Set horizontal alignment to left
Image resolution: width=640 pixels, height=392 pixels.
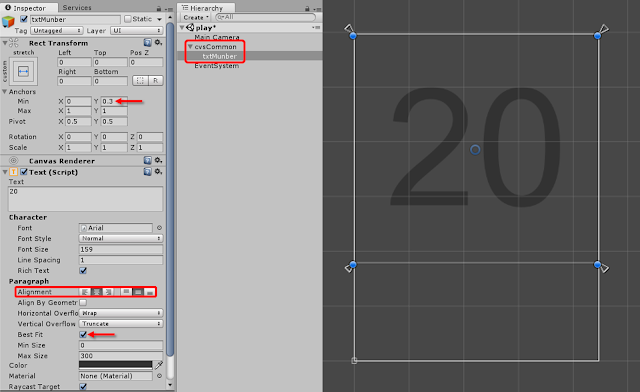tap(85, 292)
